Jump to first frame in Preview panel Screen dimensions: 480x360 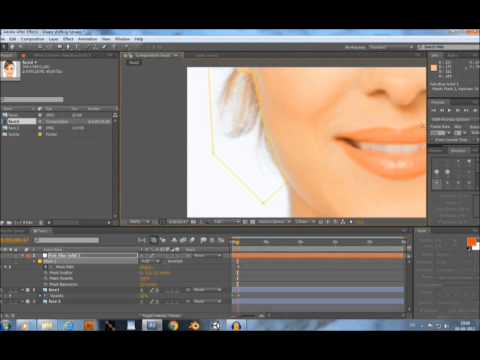point(434,110)
